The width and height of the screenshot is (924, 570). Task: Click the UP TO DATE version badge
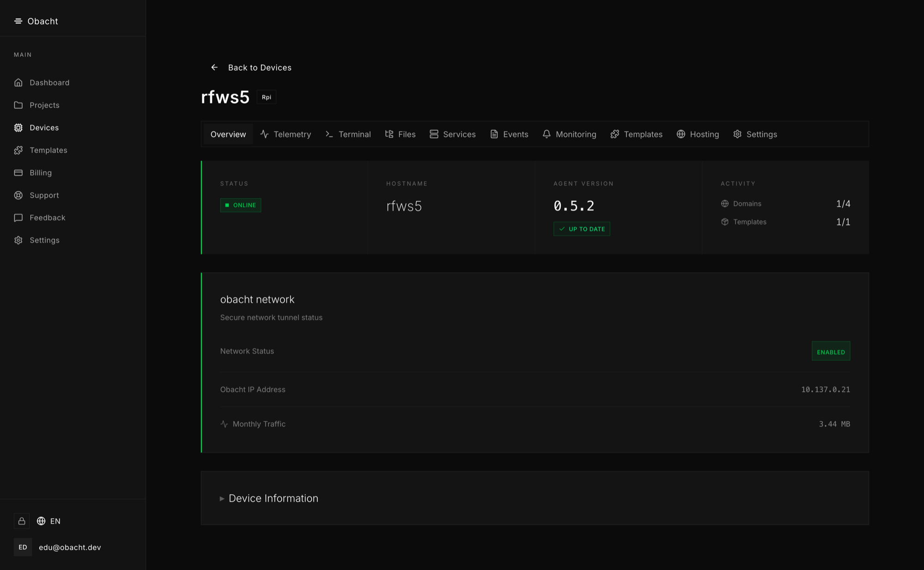point(582,229)
